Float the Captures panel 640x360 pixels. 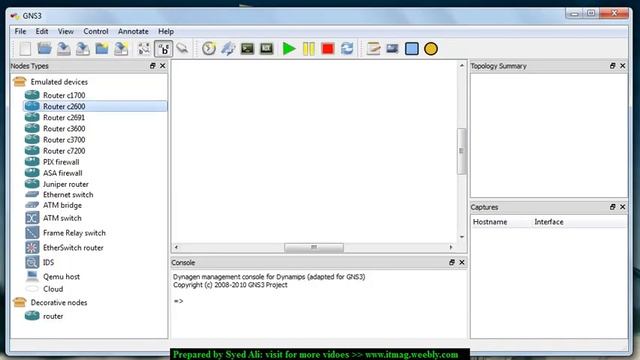[613, 207]
